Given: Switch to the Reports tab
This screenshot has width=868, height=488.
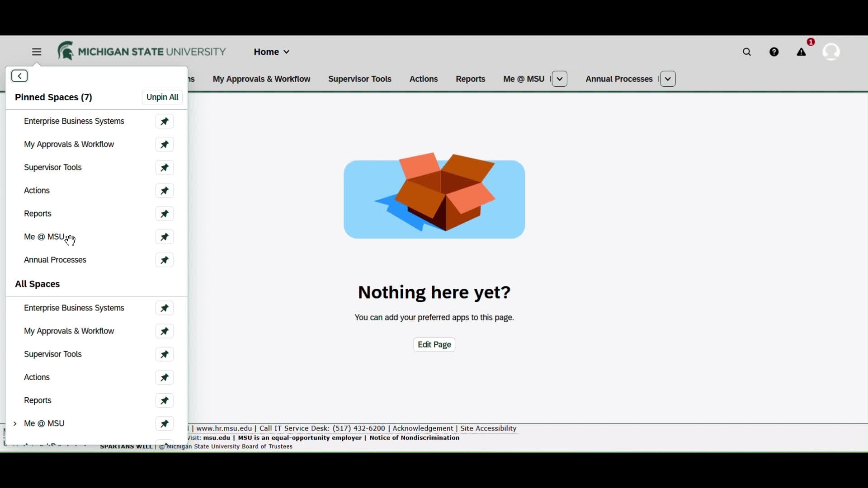Looking at the screenshot, I should click(x=471, y=80).
